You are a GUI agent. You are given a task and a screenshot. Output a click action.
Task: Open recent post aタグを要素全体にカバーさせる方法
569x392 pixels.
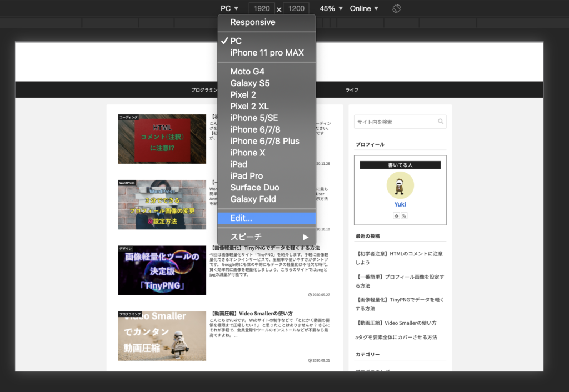[x=396, y=338]
